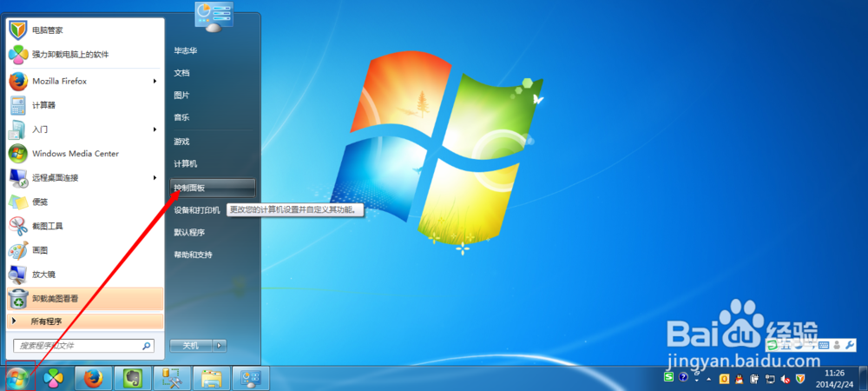Open 图片 pictures link
This screenshot has height=391, width=868.
click(x=181, y=96)
